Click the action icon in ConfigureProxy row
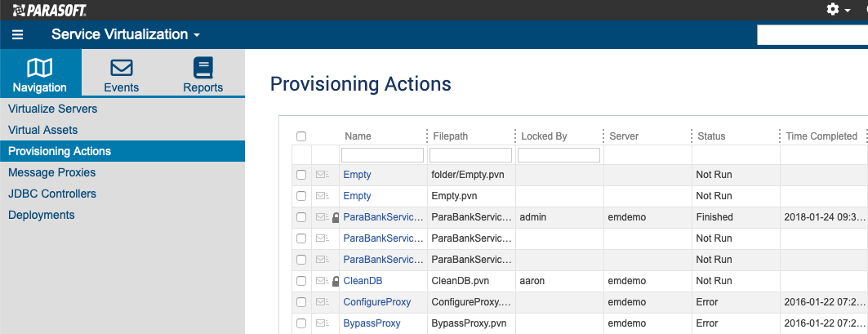This screenshot has width=868, height=334. [322, 302]
